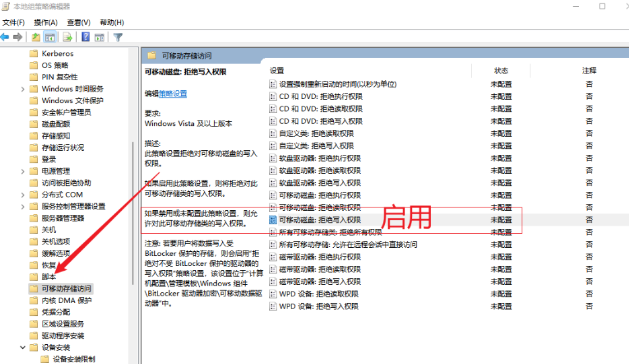The width and height of the screenshot is (629, 364).
Task: Open Help via the question mark icon
Action: (85, 37)
